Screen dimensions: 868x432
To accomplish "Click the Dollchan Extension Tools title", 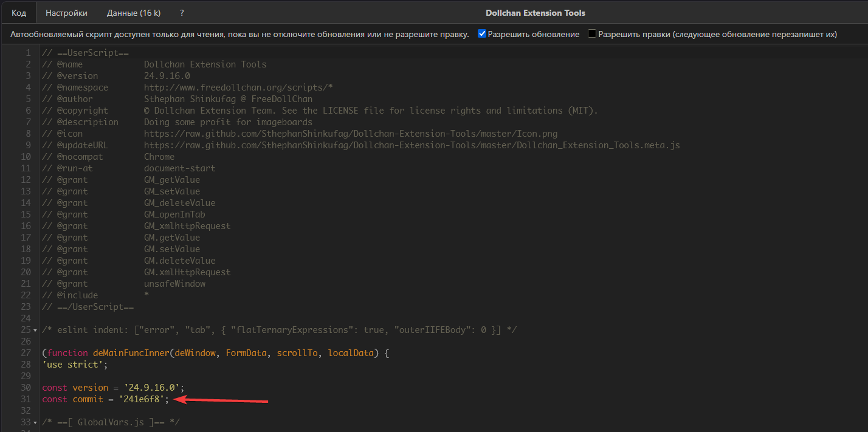I will tap(536, 13).
